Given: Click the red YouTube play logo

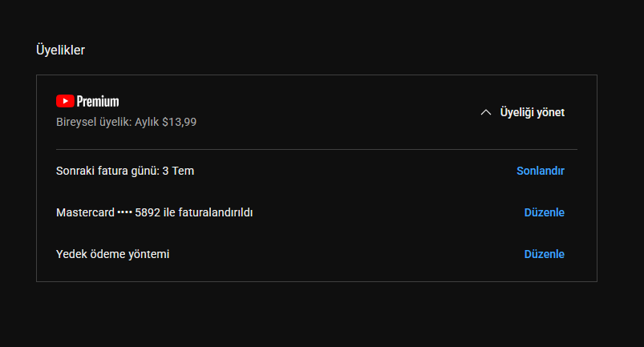Looking at the screenshot, I should tap(65, 101).
